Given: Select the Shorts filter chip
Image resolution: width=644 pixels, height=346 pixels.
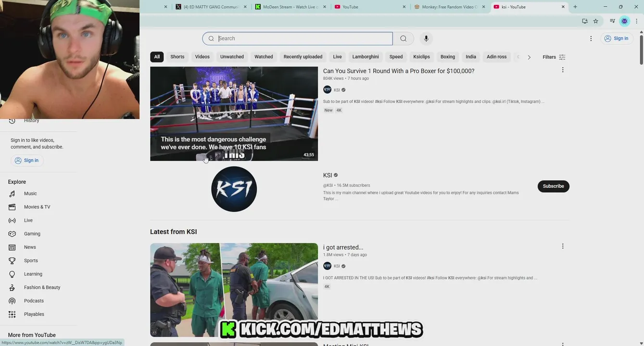Looking at the screenshot, I should point(177,57).
